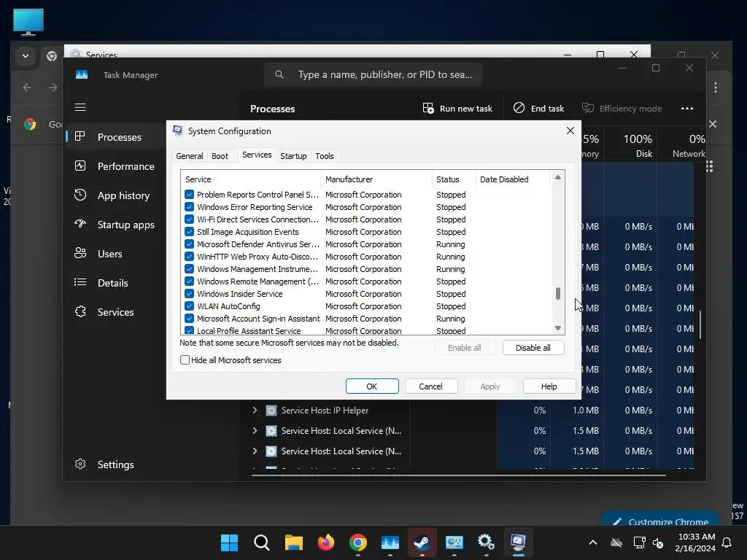Screen dimensions: 747x560
Task: Close the System Configuration dialog
Action: click(x=570, y=131)
